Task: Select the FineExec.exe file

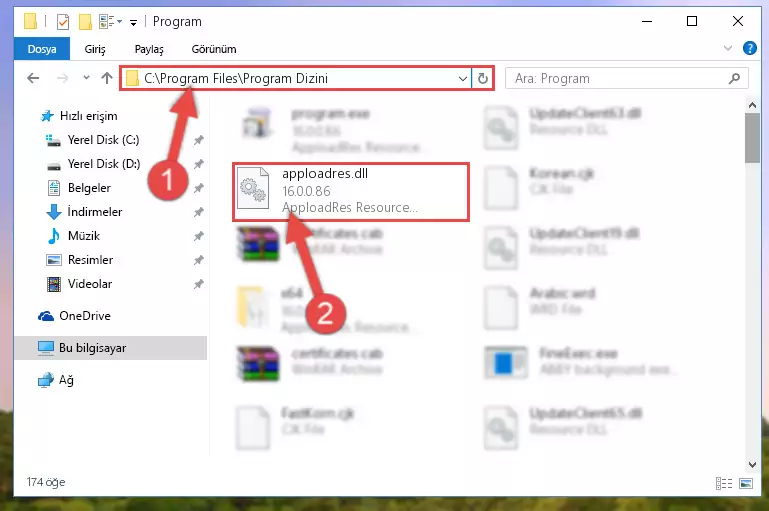Action: pyautogui.click(x=581, y=362)
